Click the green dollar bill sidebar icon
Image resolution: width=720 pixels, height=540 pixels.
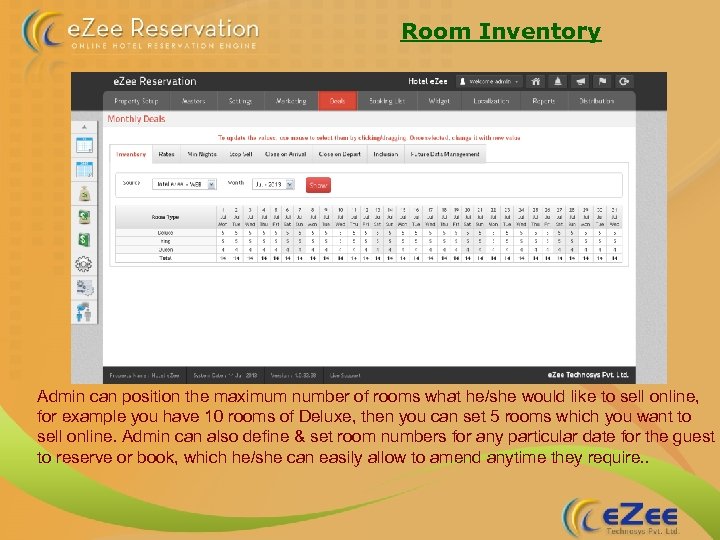84,240
